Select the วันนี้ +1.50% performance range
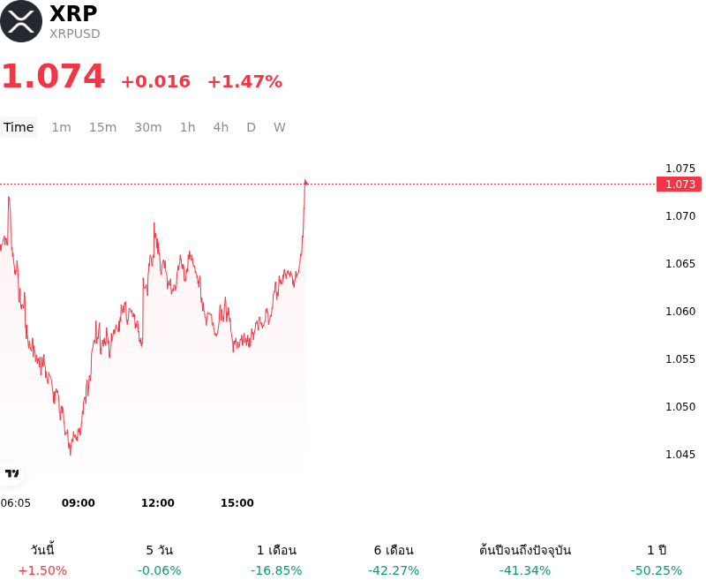This screenshot has width=706, height=588. (42, 560)
